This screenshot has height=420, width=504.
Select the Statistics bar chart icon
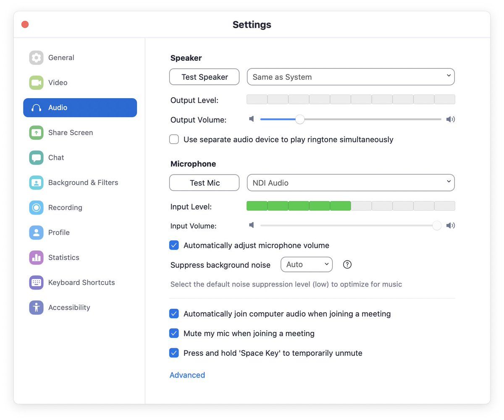tap(36, 258)
